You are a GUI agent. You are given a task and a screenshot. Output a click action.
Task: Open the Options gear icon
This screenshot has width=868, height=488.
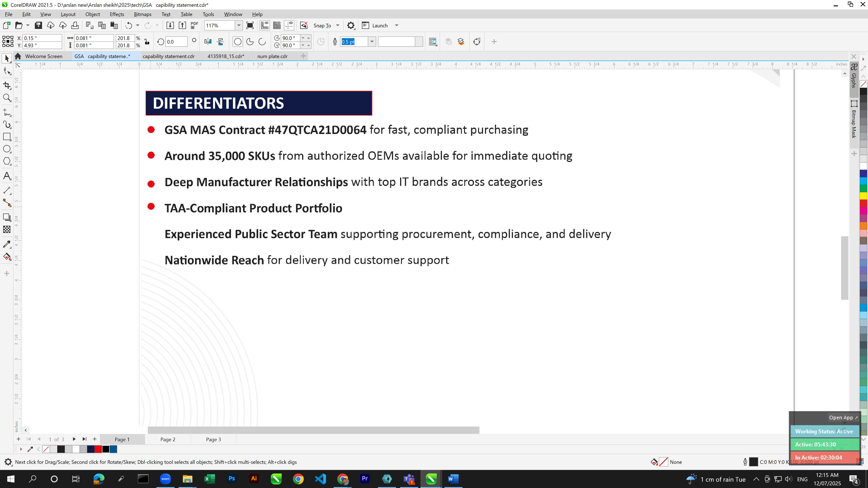[x=351, y=25]
